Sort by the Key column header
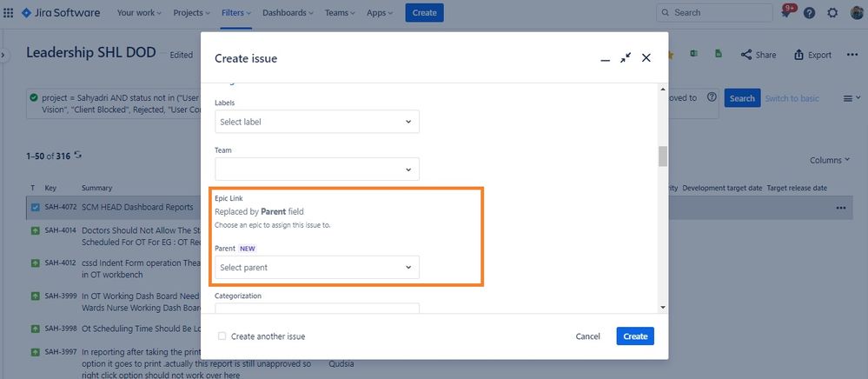868x379 pixels. point(50,188)
